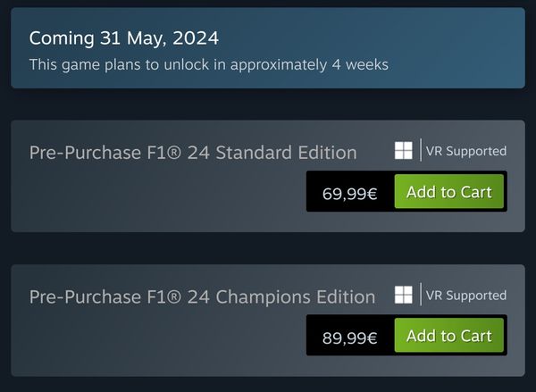
Task: Click the Standard Edition purchase action box
Action: pos(406,191)
